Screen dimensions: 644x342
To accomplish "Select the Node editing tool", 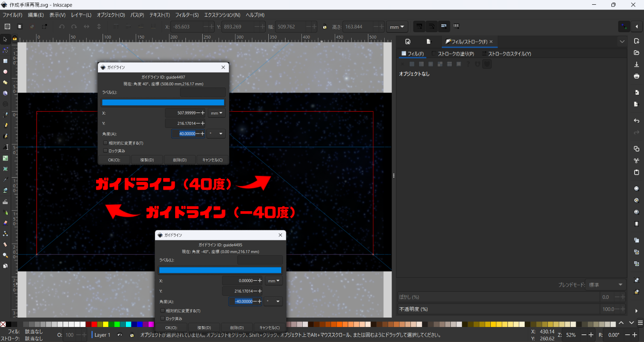I will pos(5,50).
